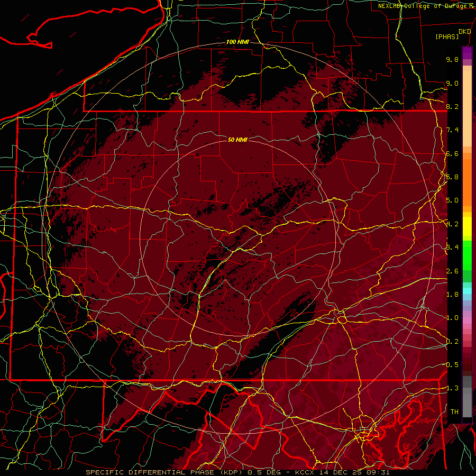Image resolution: width=476 pixels, height=476 pixels.
Task: Pick the bright orange segment of the color bar
Action: pos(467,182)
